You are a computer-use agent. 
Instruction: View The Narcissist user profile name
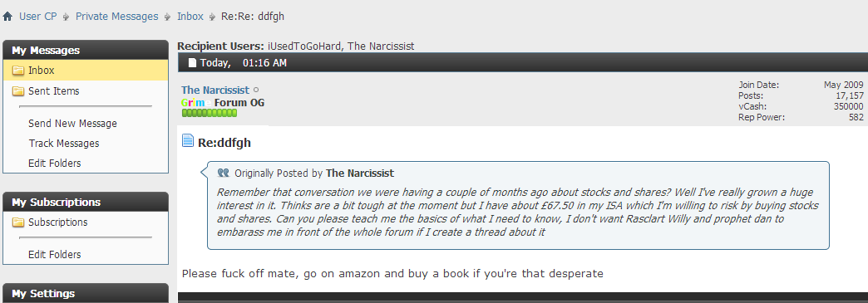[215, 90]
